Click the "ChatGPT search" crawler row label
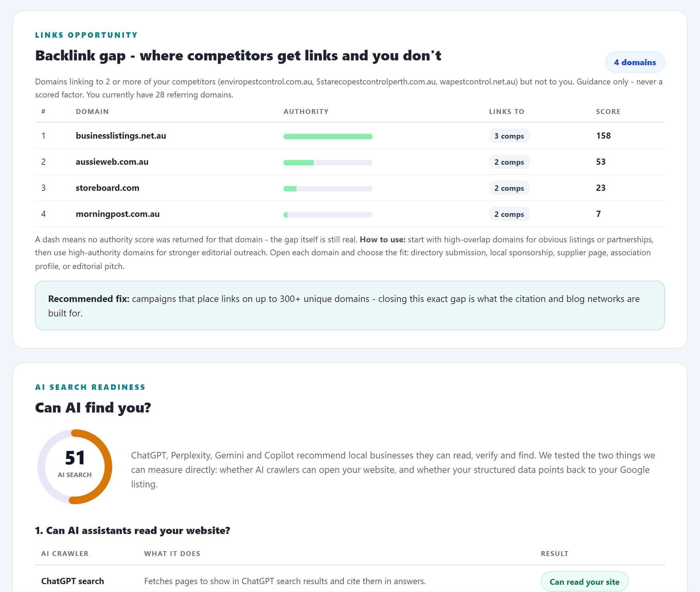 point(72,581)
